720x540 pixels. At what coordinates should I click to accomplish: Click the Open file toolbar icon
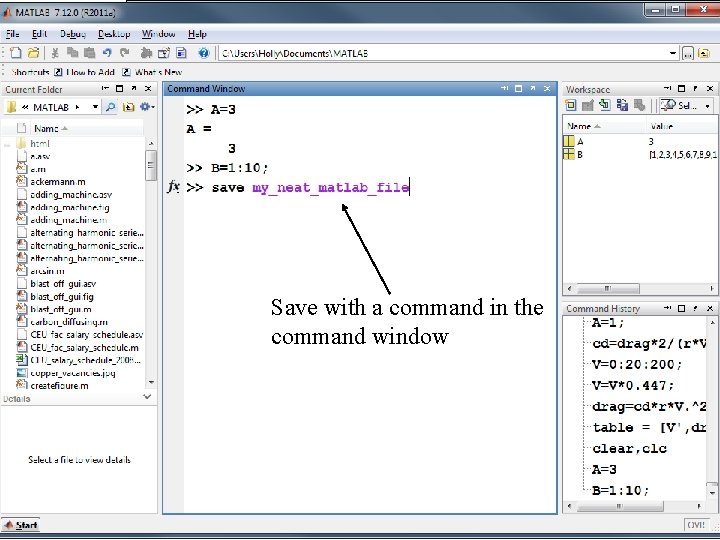(33, 53)
